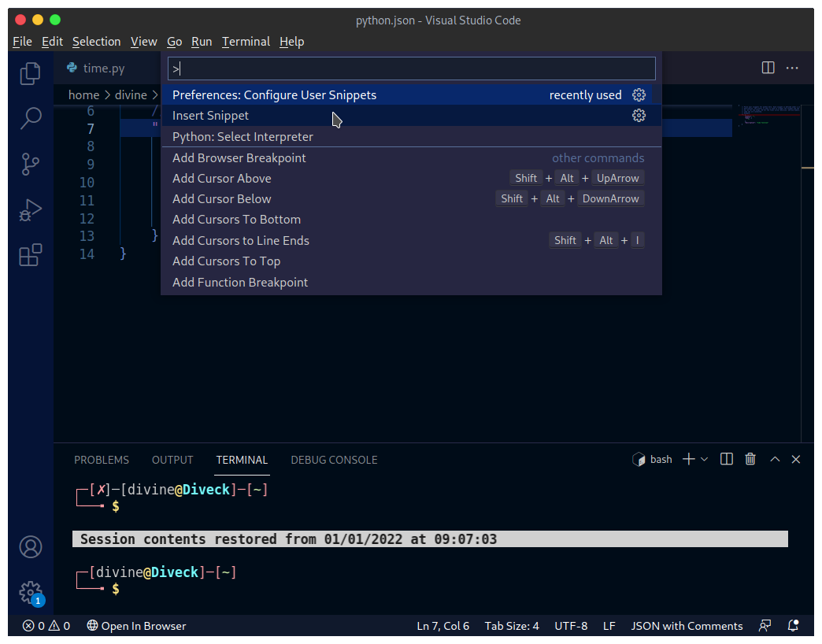Click Open In Browser globe button
Viewport: 822px width, 644px height.
[136, 626]
